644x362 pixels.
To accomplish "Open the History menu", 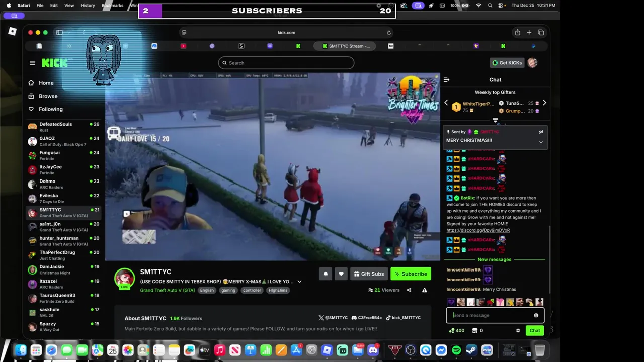I will 88,5.
